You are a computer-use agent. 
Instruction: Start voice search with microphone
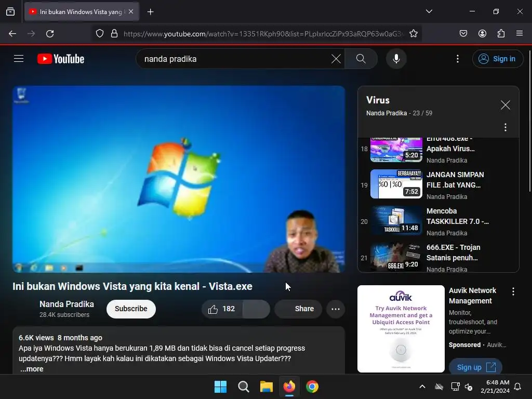click(396, 59)
